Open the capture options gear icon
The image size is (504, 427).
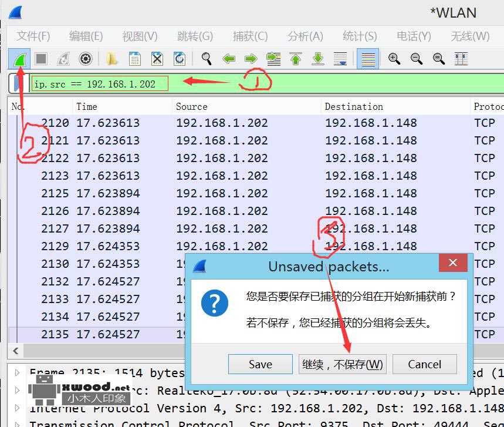[x=85, y=59]
